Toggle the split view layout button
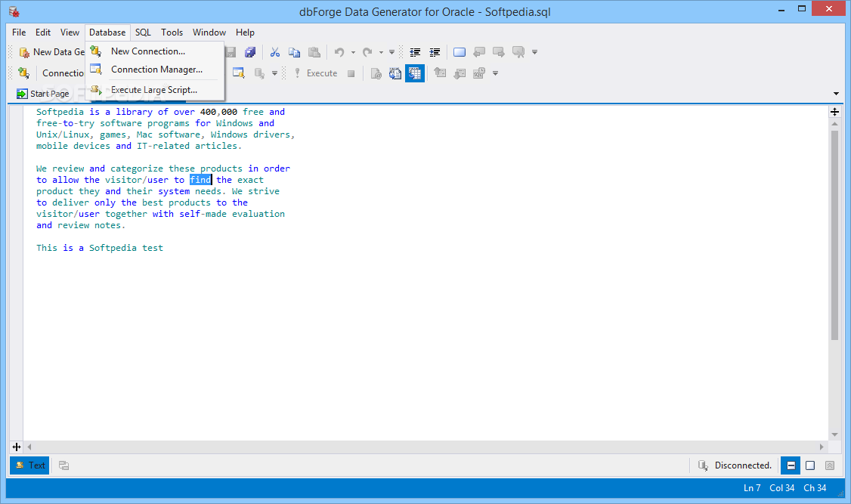The image size is (851, 504). 790,465
